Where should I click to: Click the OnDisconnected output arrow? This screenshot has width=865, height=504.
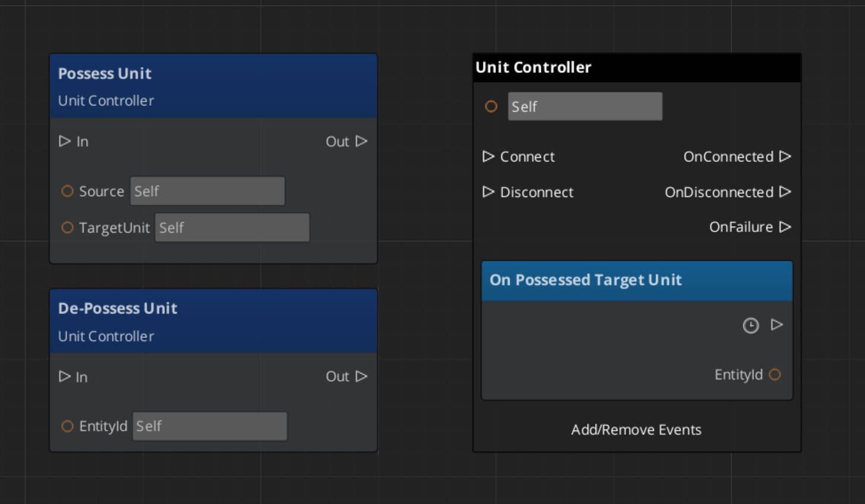pos(785,192)
